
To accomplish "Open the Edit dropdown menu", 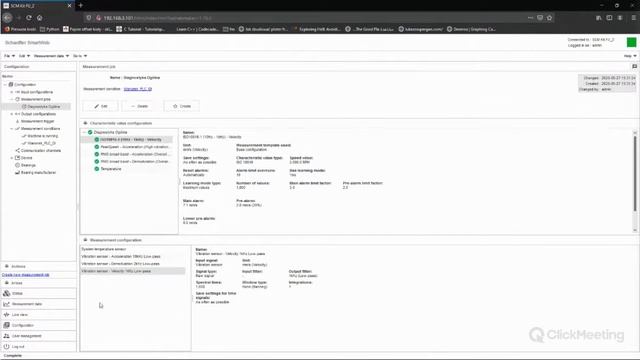I will click(24, 56).
